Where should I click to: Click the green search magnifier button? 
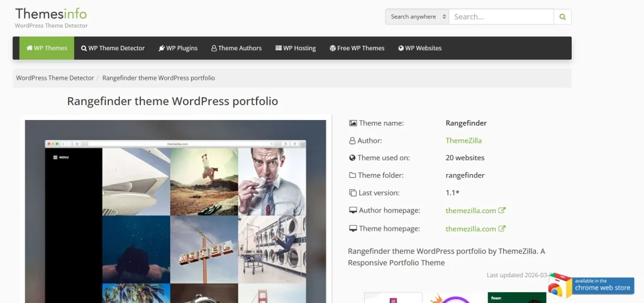[562, 17]
